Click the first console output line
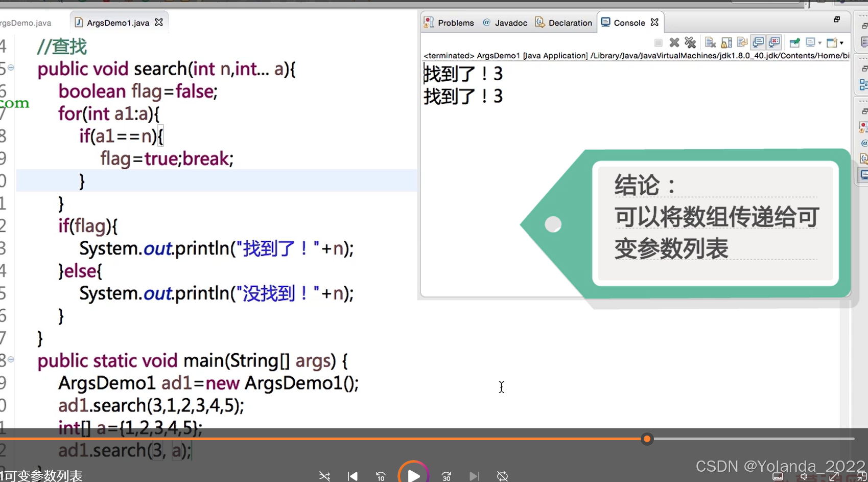This screenshot has width=868, height=482. tap(463, 74)
